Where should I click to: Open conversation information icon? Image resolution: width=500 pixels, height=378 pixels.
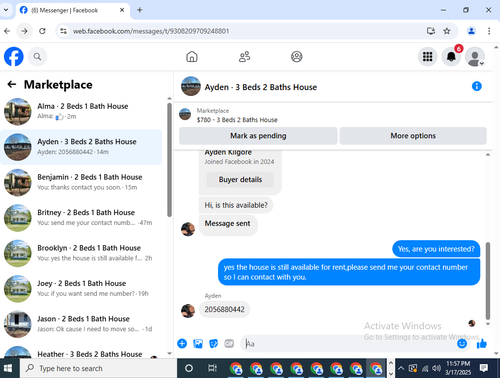477,86
